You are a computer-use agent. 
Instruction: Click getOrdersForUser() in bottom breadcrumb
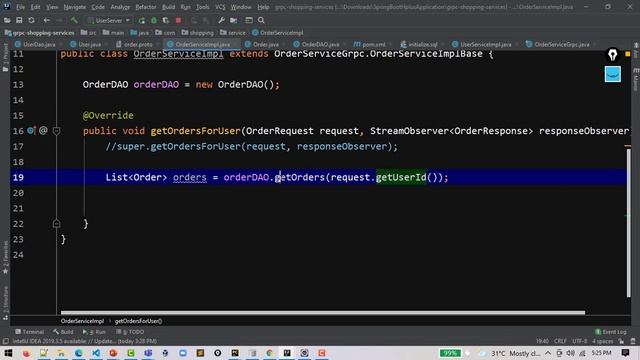[138, 321]
